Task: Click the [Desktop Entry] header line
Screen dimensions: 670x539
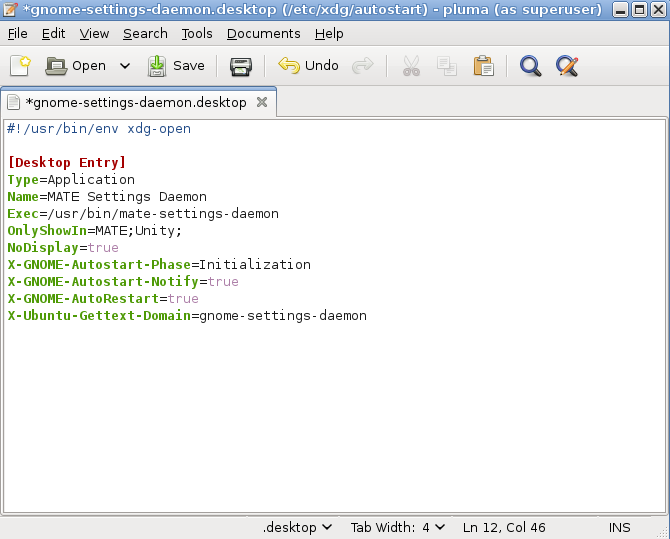Action: pos(67,163)
